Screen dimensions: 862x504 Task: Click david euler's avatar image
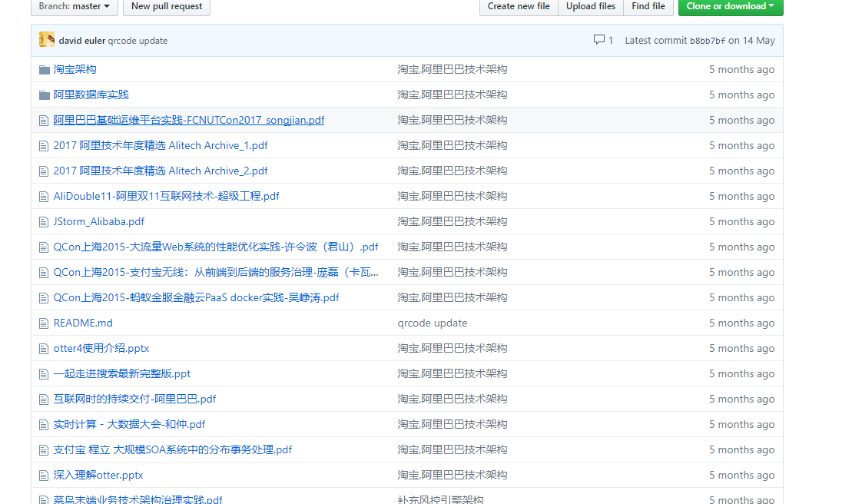(x=47, y=40)
